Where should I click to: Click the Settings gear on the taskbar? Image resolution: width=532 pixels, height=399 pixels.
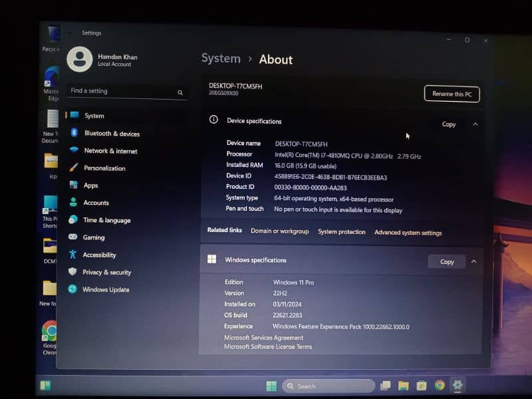pyautogui.click(x=458, y=385)
